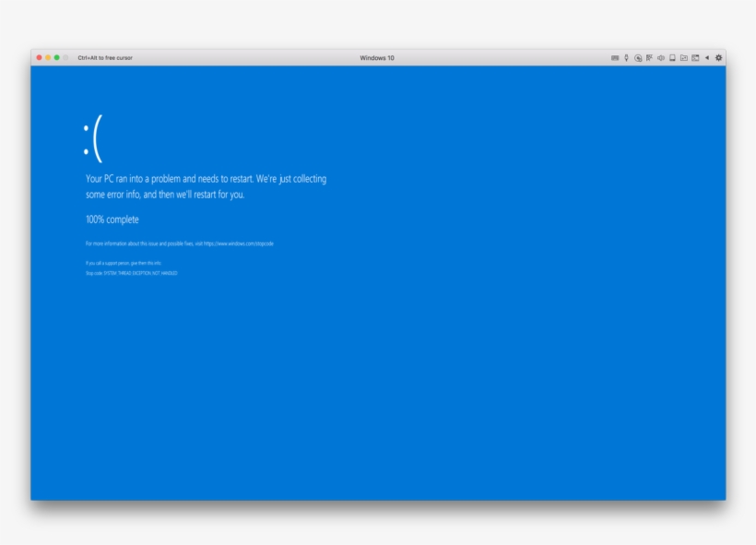Close the Windows 10 VM window

click(x=40, y=57)
